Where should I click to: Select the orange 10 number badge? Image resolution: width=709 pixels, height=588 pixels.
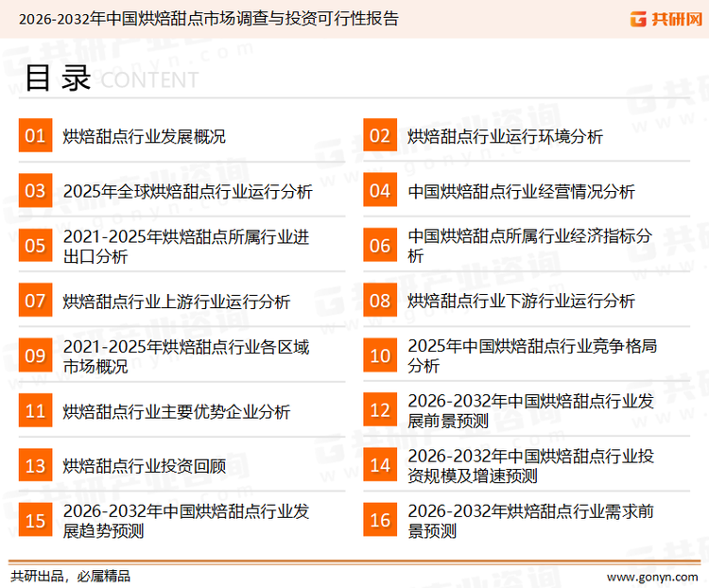380,355
